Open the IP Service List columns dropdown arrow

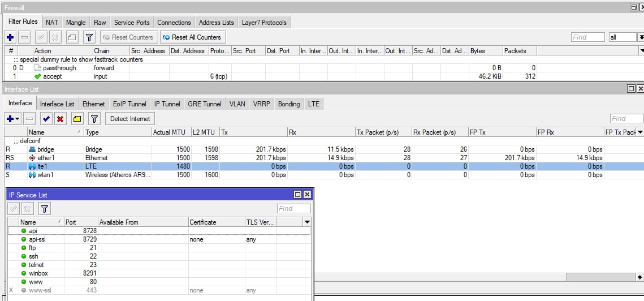tap(307, 222)
